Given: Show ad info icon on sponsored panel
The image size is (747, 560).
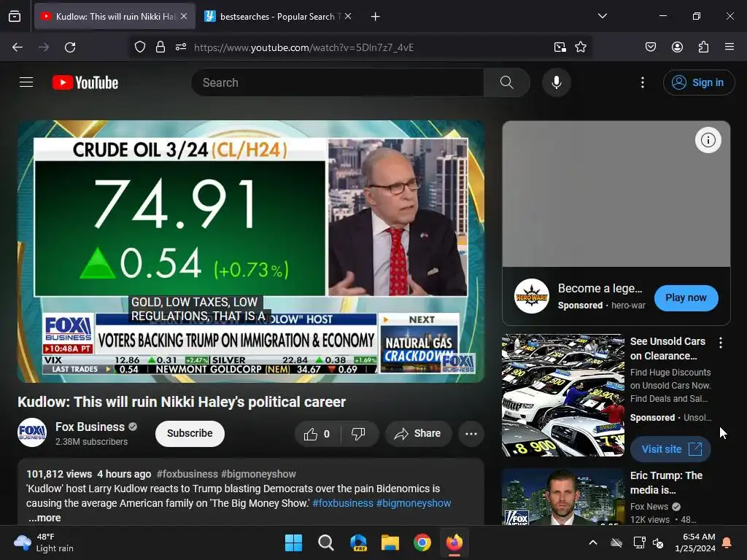Looking at the screenshot, I should [708, 140].
